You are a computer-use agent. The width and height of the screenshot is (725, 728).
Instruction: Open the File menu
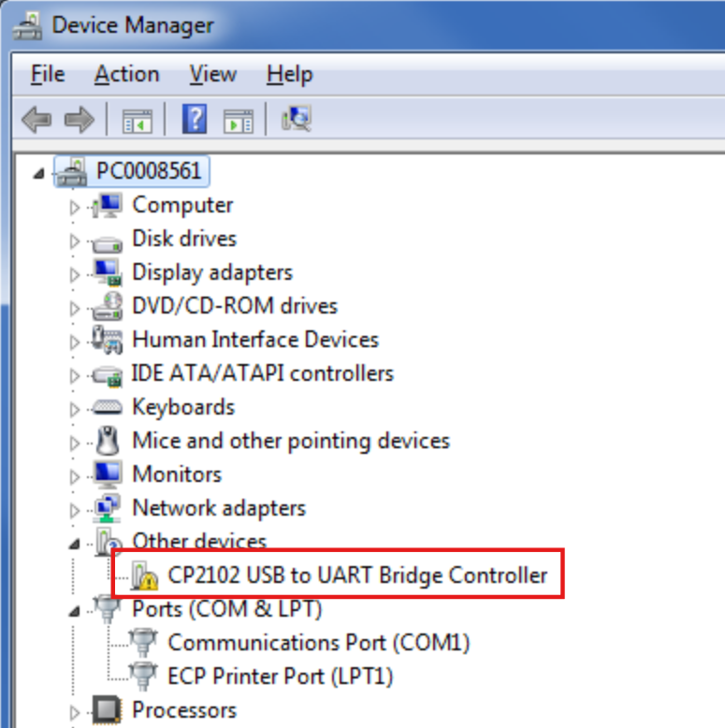tap(48, 74)
